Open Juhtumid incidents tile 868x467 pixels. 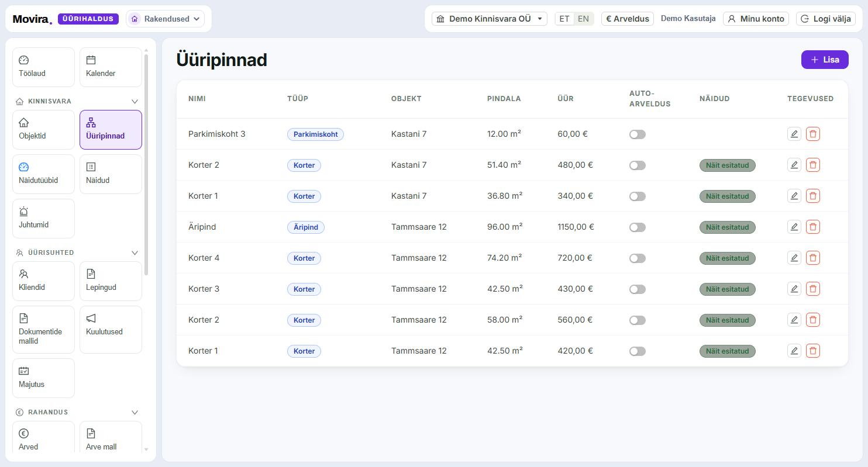(x=43, y=219)
